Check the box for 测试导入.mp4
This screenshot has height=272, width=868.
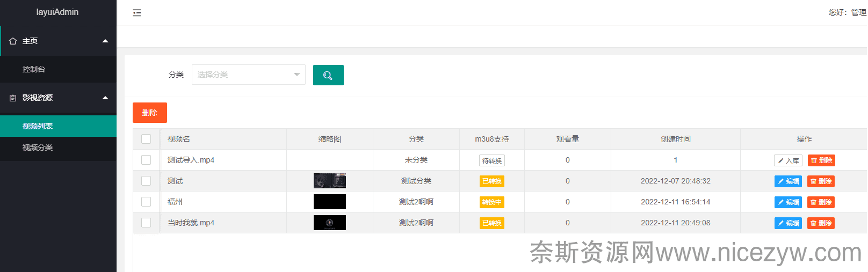coord(146,160)
